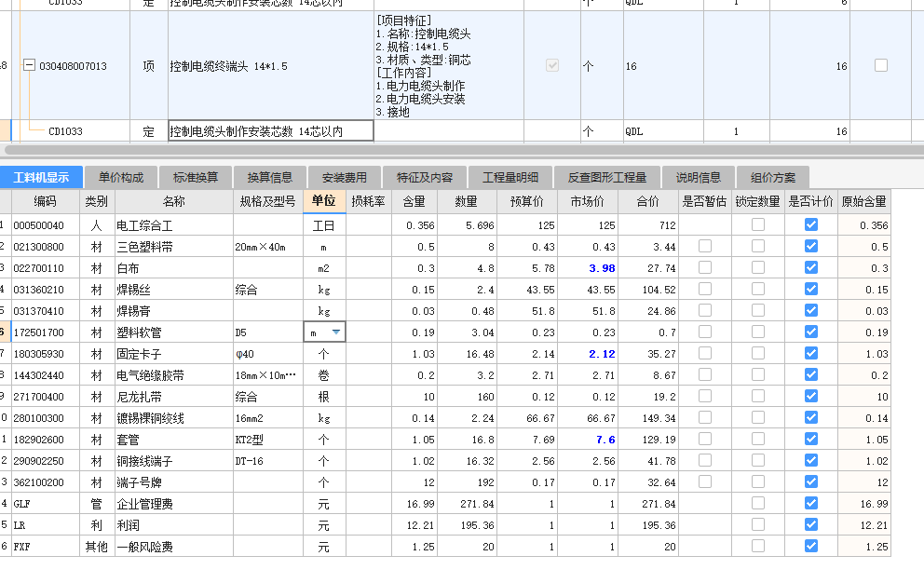Click 控制电缆终端头 14*1.5 name cell
This screenshot has width=924, height=583.
tap(271, 66)
